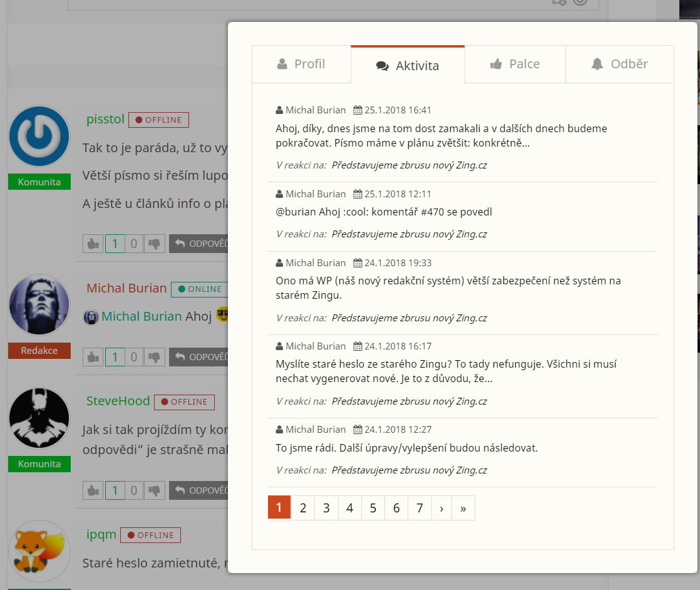Click SteveHood's Batman avatar
This screenshot has height=590, width=700.
[39, 418]
